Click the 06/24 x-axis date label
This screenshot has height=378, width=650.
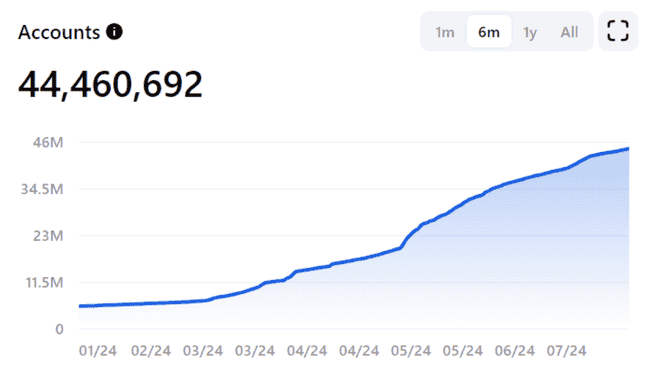click(x=514, y=351)
